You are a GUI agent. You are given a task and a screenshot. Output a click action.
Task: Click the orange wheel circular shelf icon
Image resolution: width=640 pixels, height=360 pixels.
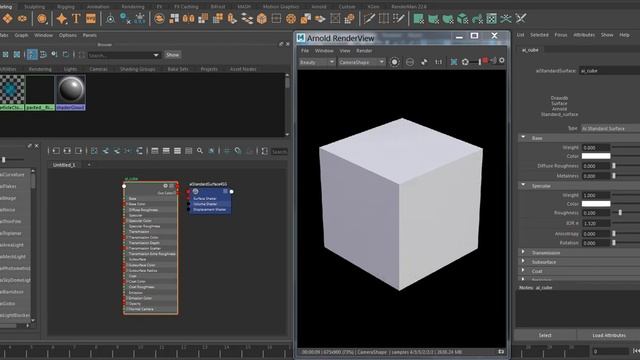point(291,18)
